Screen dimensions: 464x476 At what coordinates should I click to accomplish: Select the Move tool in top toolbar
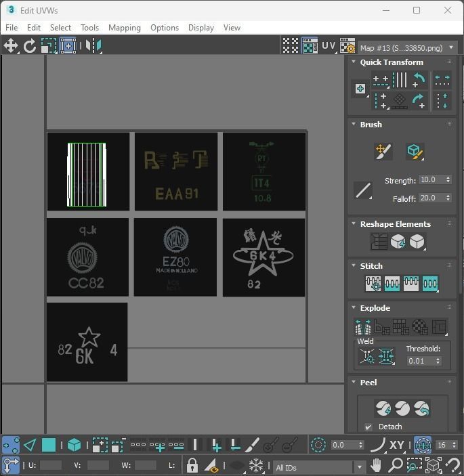point(11,45)
